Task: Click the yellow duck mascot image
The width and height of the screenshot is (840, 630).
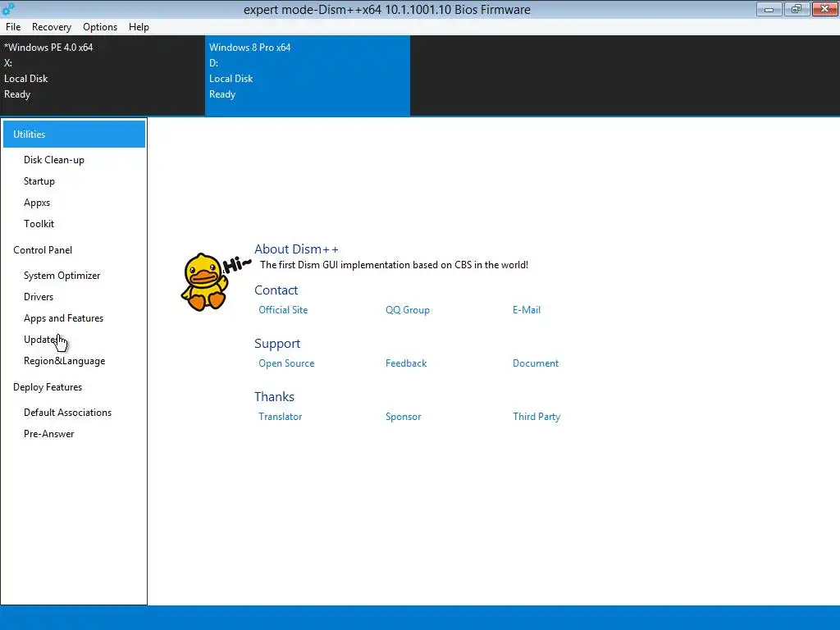Action: (x=214, y=282)
